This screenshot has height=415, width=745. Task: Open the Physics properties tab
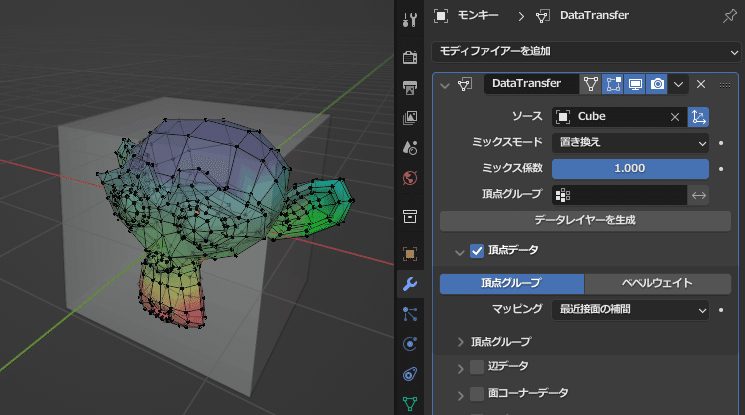click(410, 344)
